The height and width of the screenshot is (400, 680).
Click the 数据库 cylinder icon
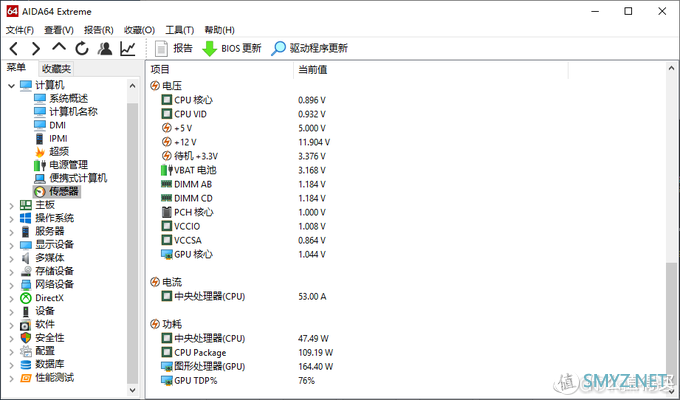coord(26,365)
